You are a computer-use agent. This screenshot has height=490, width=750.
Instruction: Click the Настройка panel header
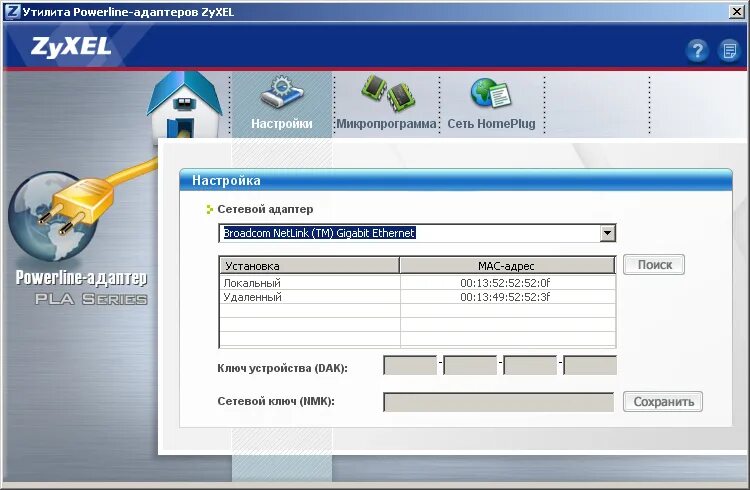pos(456,180)
